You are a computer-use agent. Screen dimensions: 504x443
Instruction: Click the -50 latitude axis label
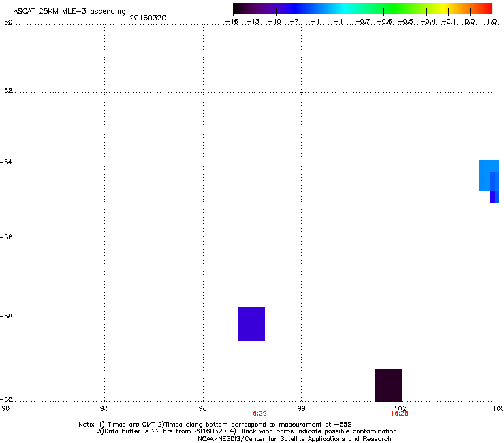6,22
